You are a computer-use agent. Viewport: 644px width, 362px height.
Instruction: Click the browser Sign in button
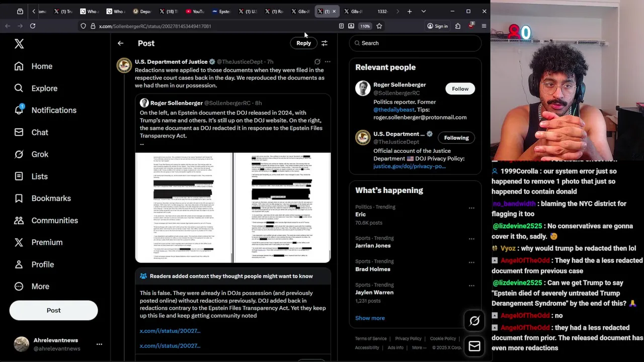pyautogui.click(x=437, y=26)
